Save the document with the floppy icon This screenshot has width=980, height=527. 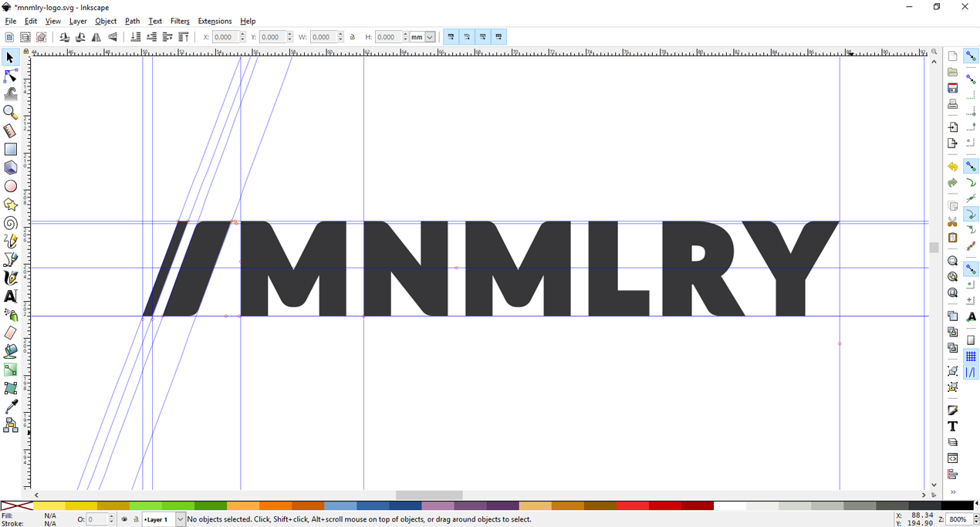coord(953,89)
